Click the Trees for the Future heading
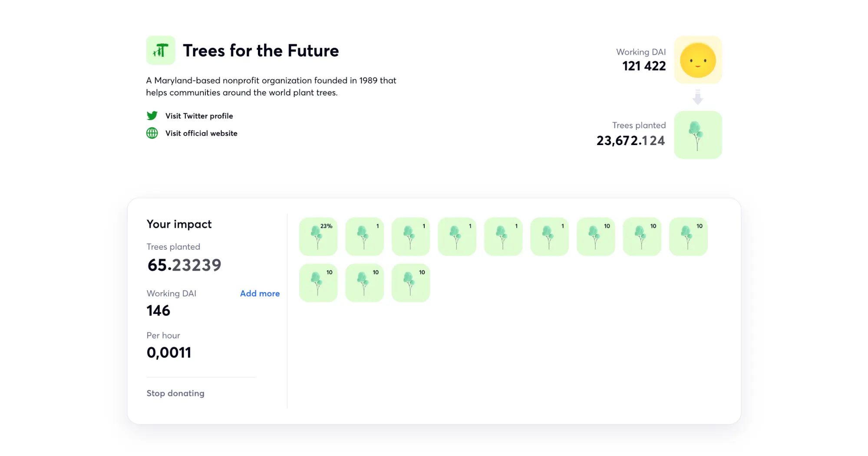Image resolution: width=868 pixels, height=456 pixels. click(x=261, y=51)
